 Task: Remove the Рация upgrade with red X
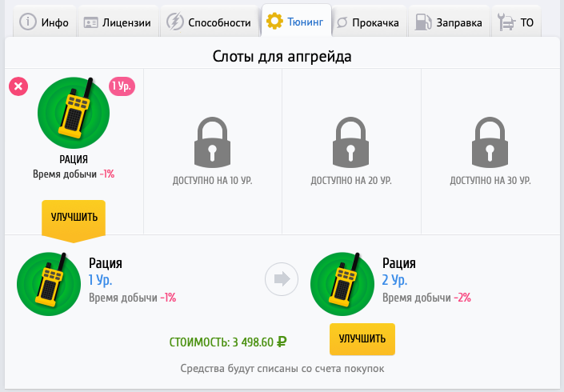(18, 86)
